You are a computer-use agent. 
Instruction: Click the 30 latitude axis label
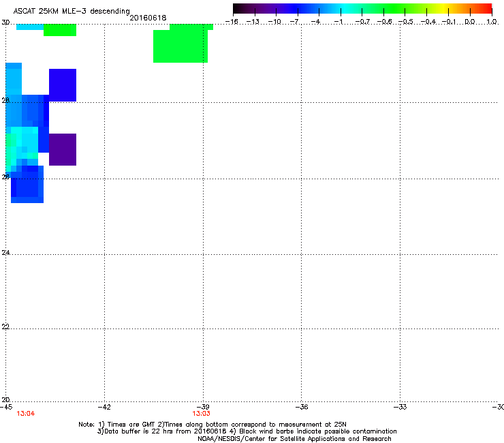click(5, 22)
